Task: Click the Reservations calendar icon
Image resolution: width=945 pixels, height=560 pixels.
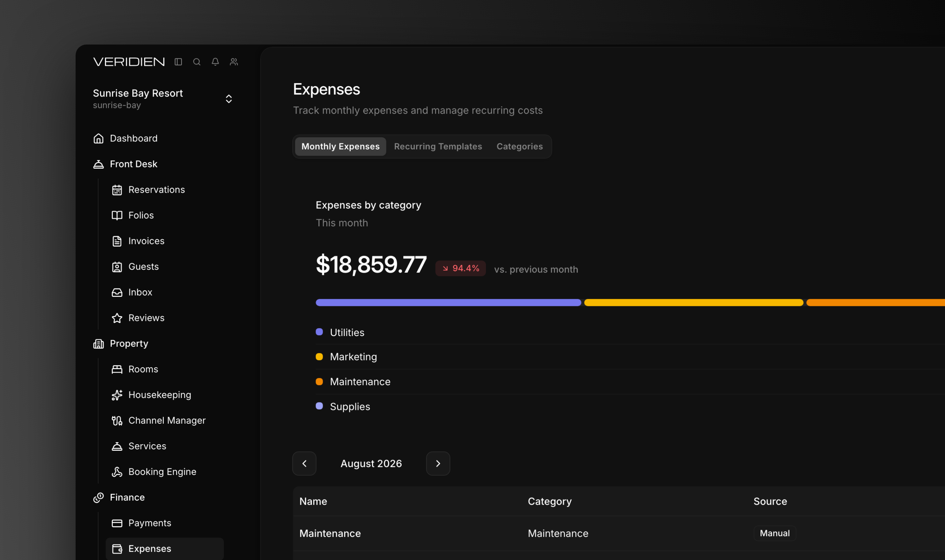Action: pyautogui.click(x=117, y=190)
